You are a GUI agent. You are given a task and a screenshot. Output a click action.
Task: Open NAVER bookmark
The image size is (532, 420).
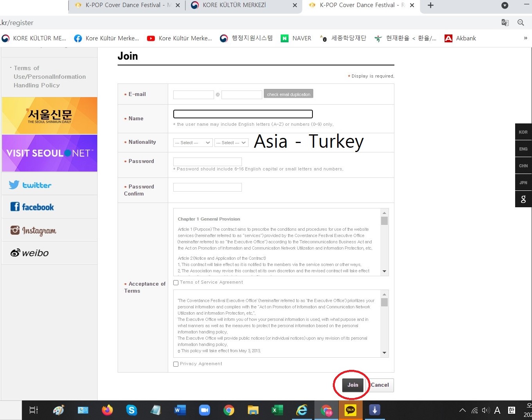[x=296, y=38]
